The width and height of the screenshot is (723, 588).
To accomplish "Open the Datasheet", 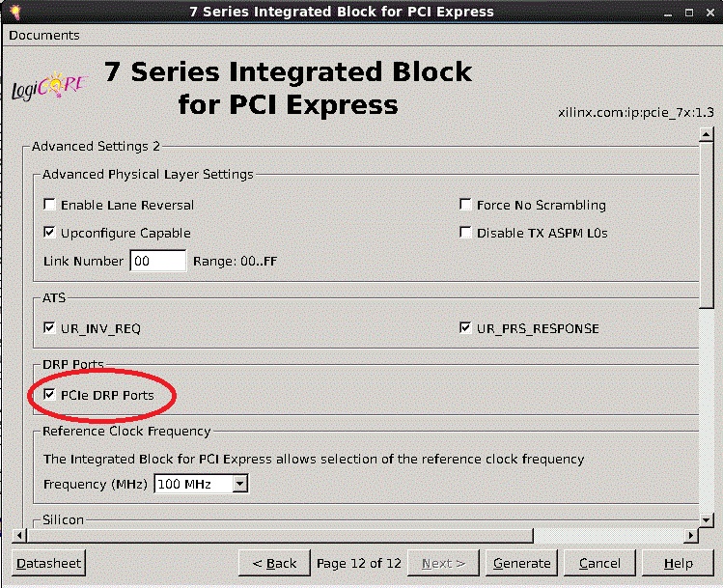I will click(49, 563).
